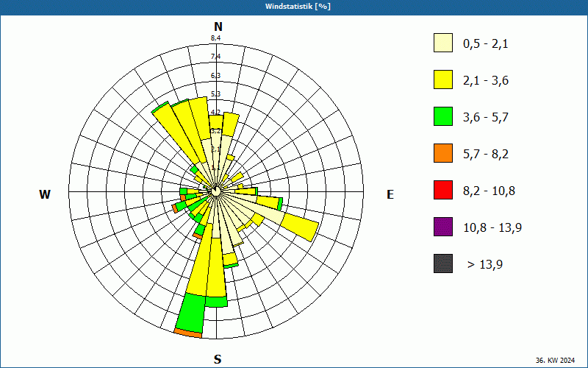Click the purple 10,8 - 13,9 legend swatch
Viewport: 588px width, 368px height.
(443, 227)
